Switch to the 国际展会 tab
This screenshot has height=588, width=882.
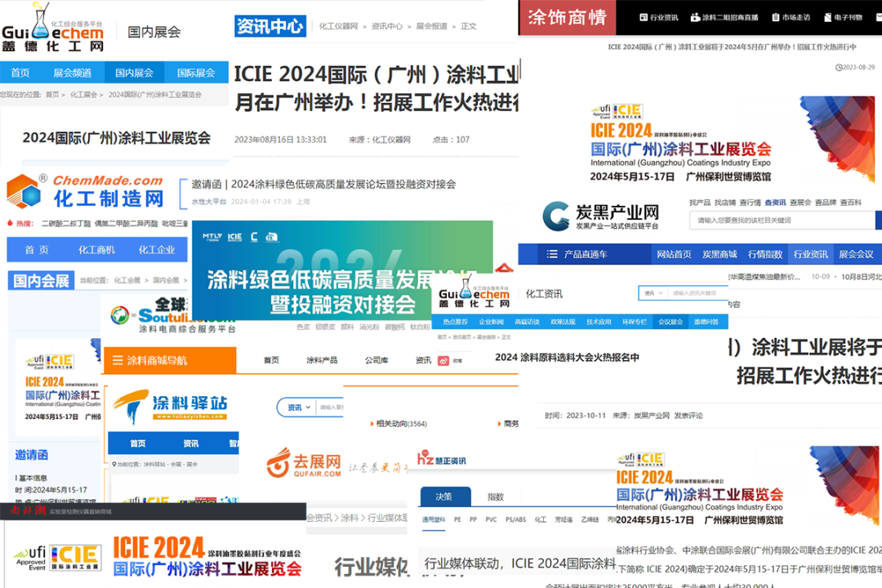click(x=196, y=72)
